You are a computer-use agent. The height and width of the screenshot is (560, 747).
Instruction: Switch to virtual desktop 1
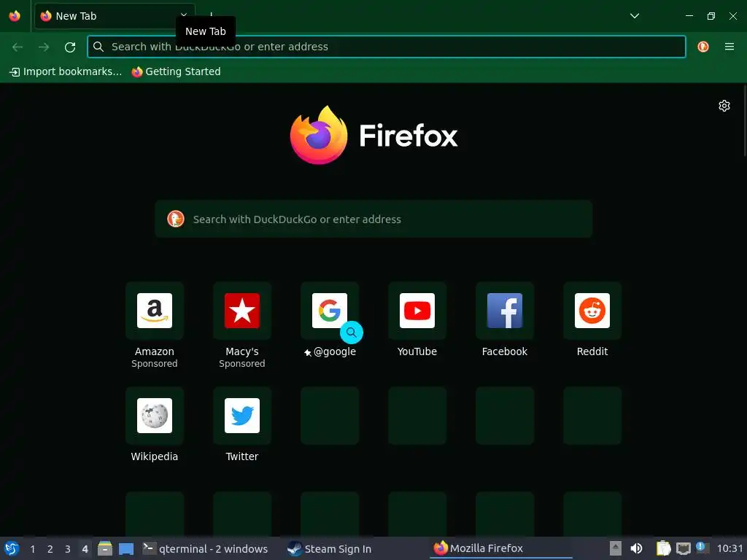32,549
